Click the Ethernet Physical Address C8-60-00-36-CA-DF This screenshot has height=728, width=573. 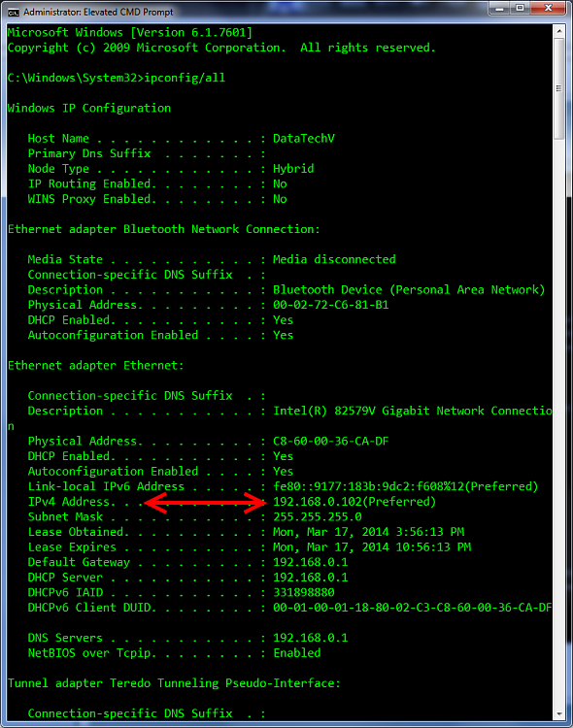pos(331,441)
